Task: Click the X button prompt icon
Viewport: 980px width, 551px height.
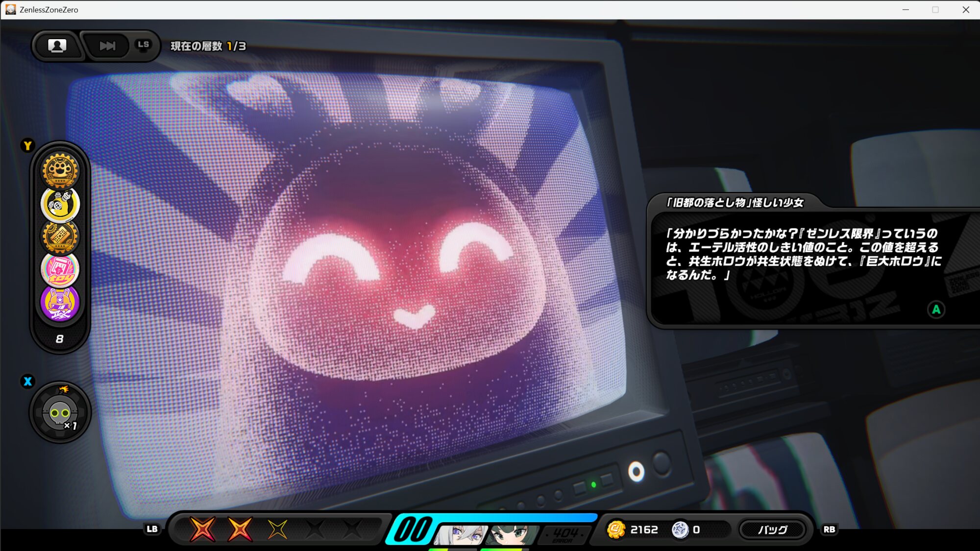Action: (x=27, y=382)
